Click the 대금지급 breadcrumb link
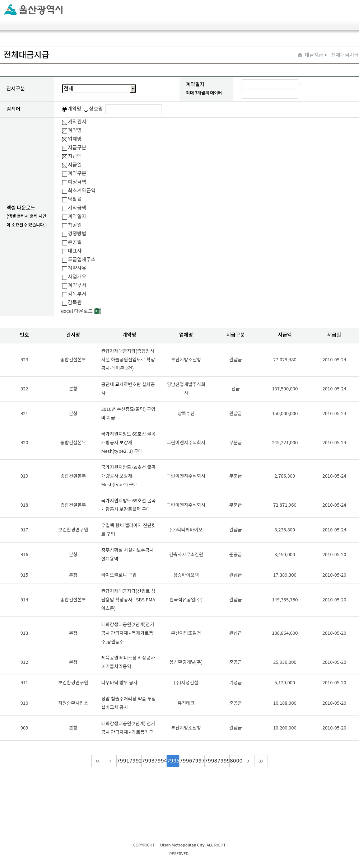This screenshot has width=359, height=868. point(314,55)
